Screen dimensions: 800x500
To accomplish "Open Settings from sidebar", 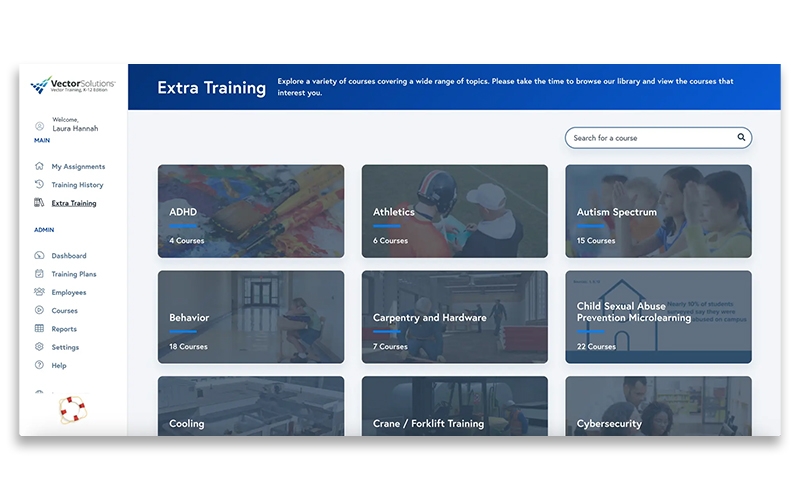I will (65, 347).
